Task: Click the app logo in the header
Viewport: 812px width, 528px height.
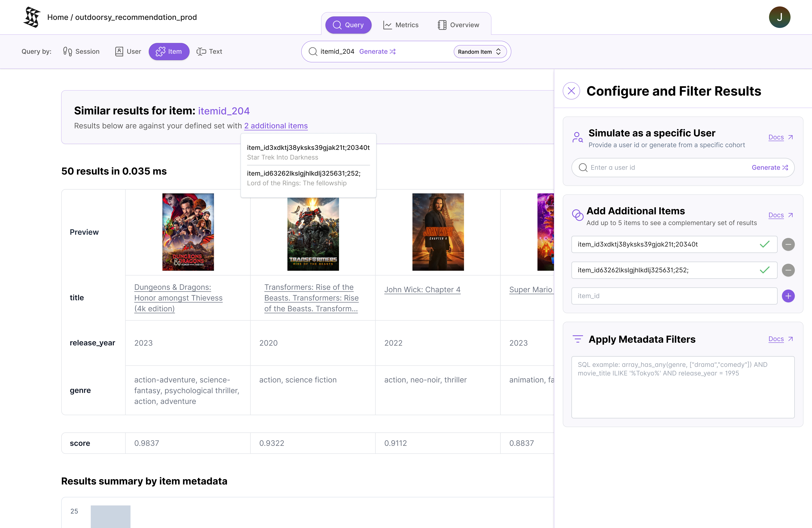Action: (32, 17)
